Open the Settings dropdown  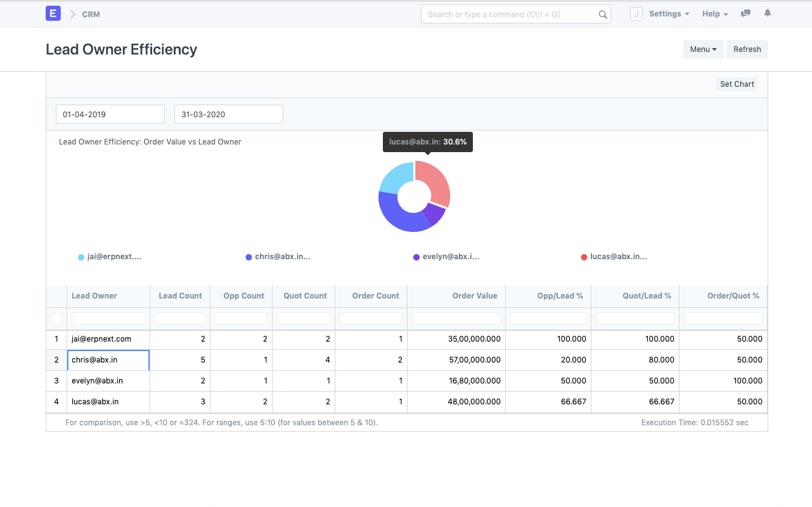click(x=669, y=13)
